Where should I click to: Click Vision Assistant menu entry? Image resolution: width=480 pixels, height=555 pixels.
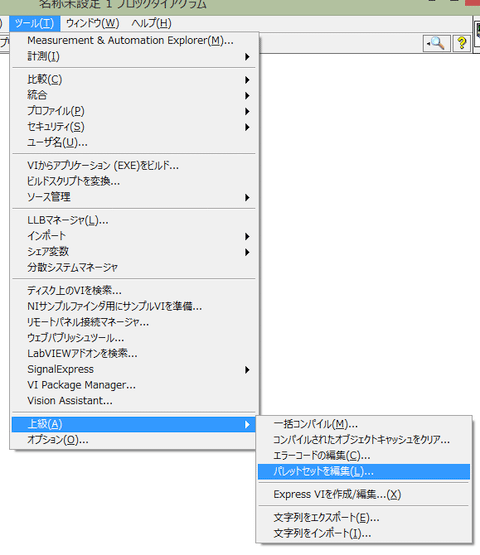(x=134, y=401)
